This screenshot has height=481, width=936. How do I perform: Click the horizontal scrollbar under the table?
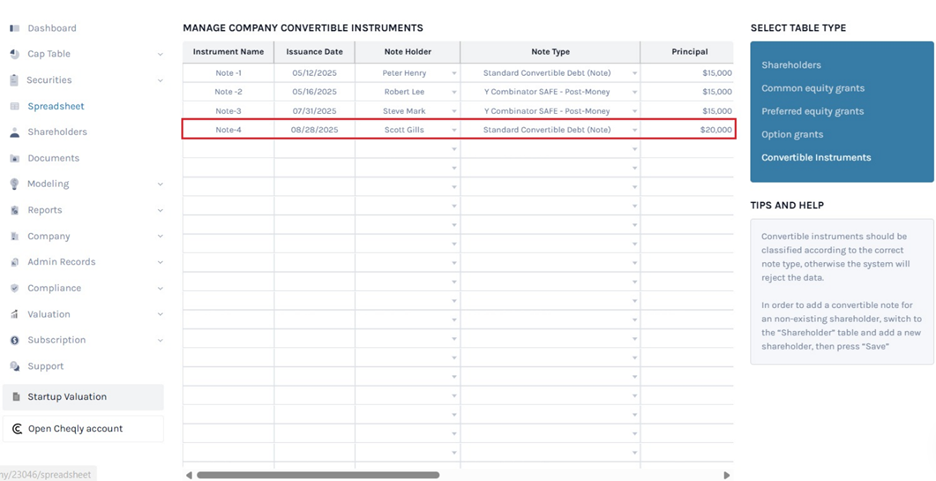tap(318, 475)
